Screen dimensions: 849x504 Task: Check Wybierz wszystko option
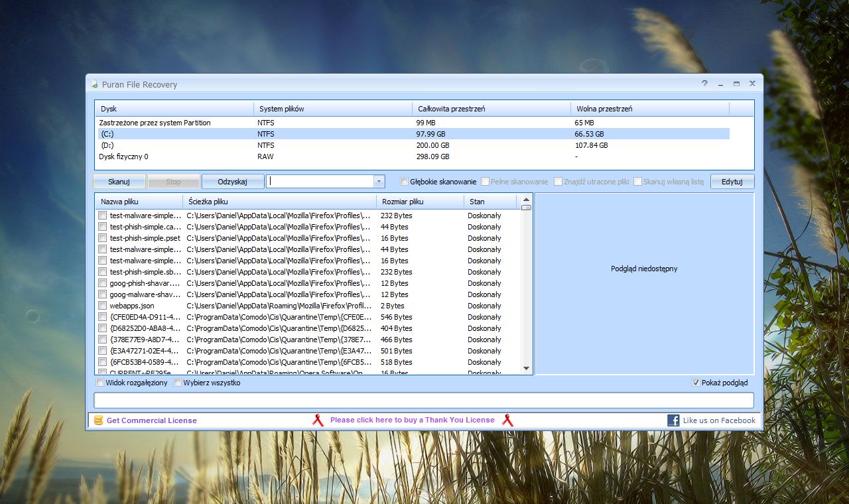click(178, 383)
